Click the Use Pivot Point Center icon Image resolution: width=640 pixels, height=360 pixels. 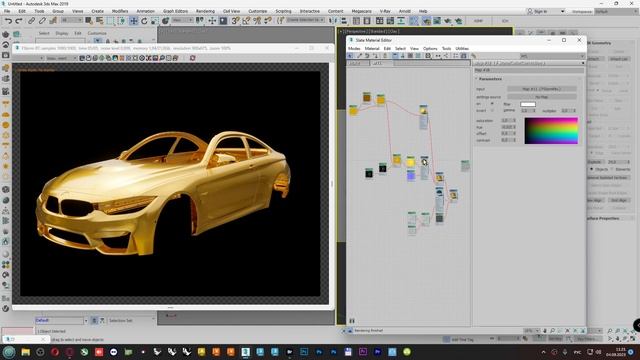click(200, 21)
